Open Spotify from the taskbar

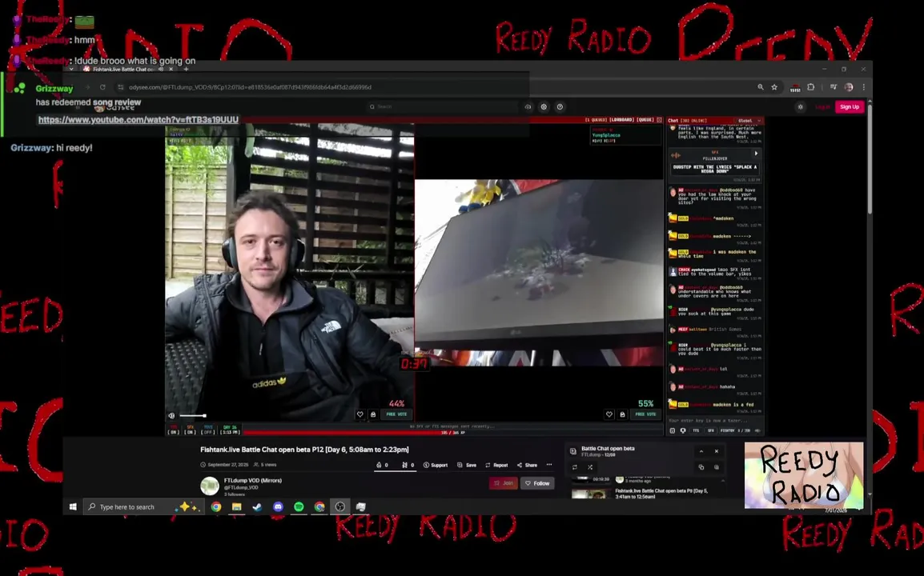point(299,506)
